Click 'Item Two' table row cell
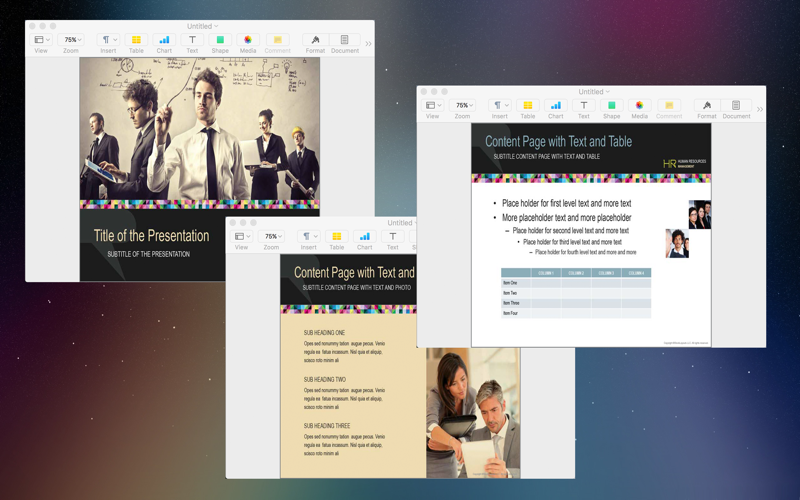 516,293
